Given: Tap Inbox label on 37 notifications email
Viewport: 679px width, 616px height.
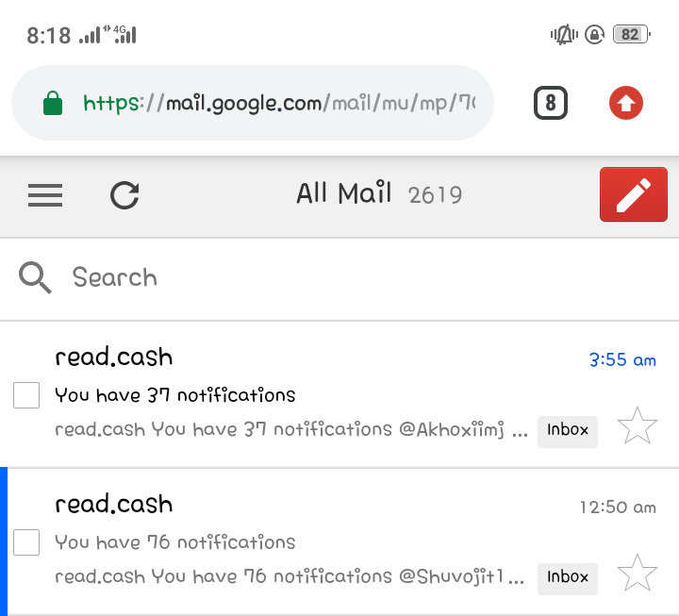Looking at the screenshot, I should click(568, 431).
